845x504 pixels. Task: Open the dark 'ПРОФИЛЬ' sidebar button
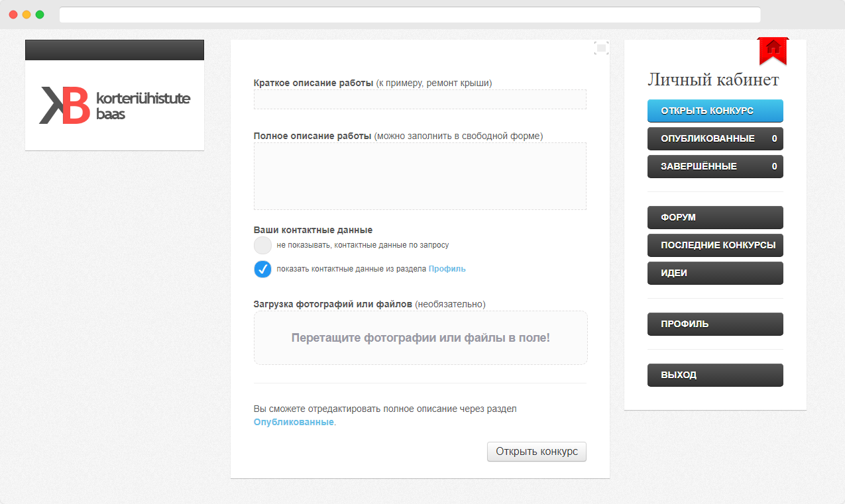click(715, 324)
